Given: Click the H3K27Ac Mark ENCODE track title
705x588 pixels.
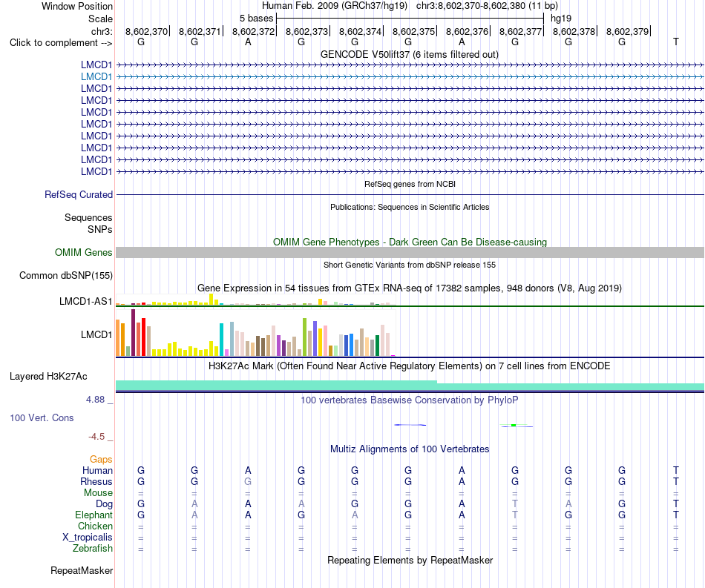Looking at the screenshot, I should pyautogui.click(x=409, y=366).
